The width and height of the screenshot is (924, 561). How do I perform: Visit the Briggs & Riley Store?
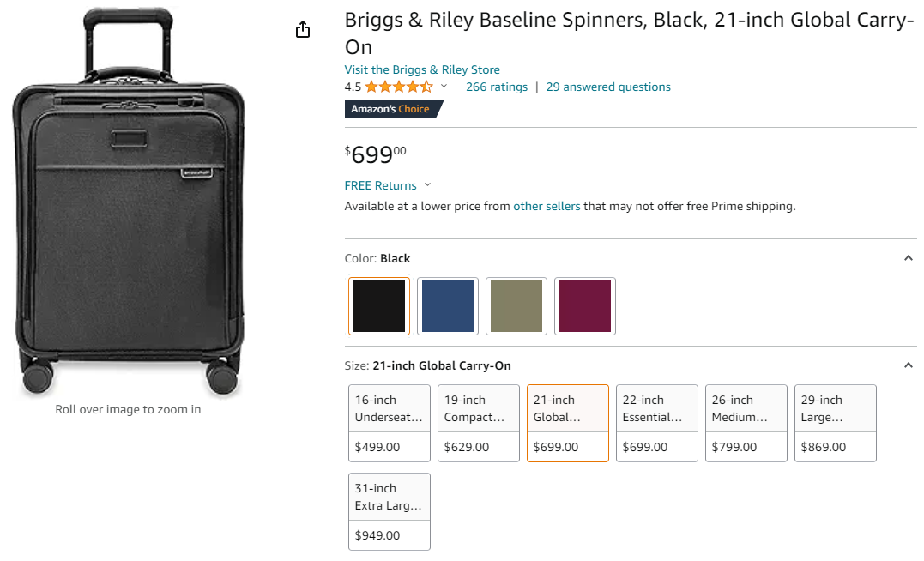pos(422,69)
